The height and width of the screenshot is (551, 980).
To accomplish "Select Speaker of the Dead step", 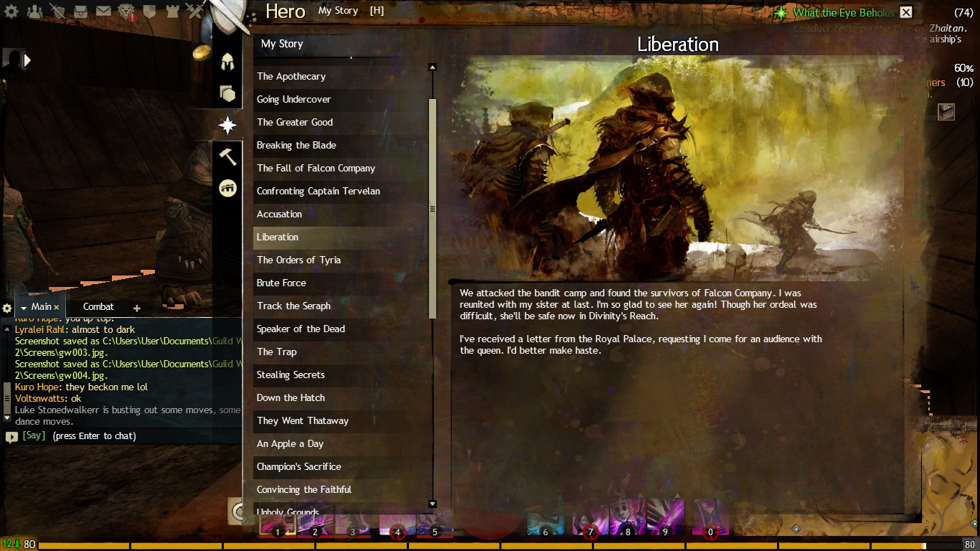I will click(340, 329).
